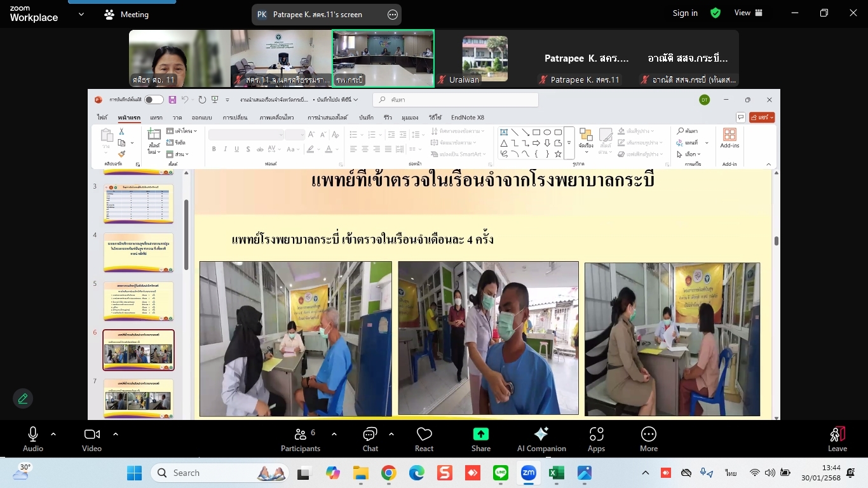Open the font name combo box
This screenshot has height=488, width=868.
[x=246, y=134]
